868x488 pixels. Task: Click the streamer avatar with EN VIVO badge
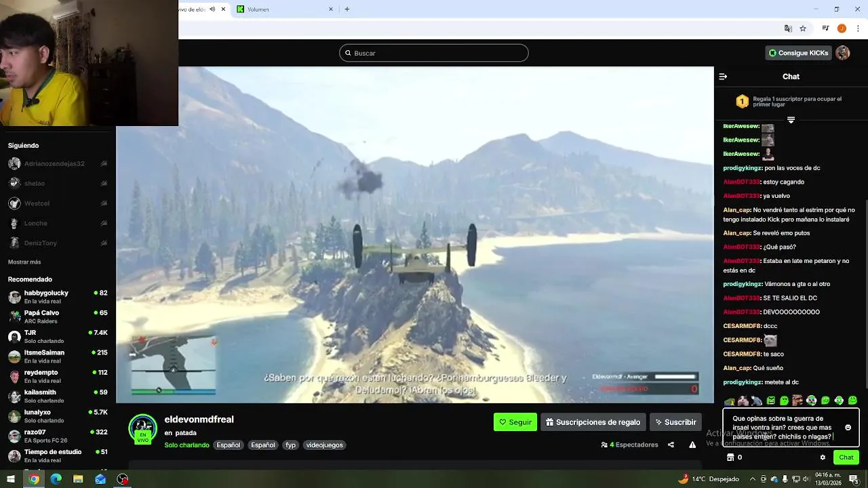143,428
